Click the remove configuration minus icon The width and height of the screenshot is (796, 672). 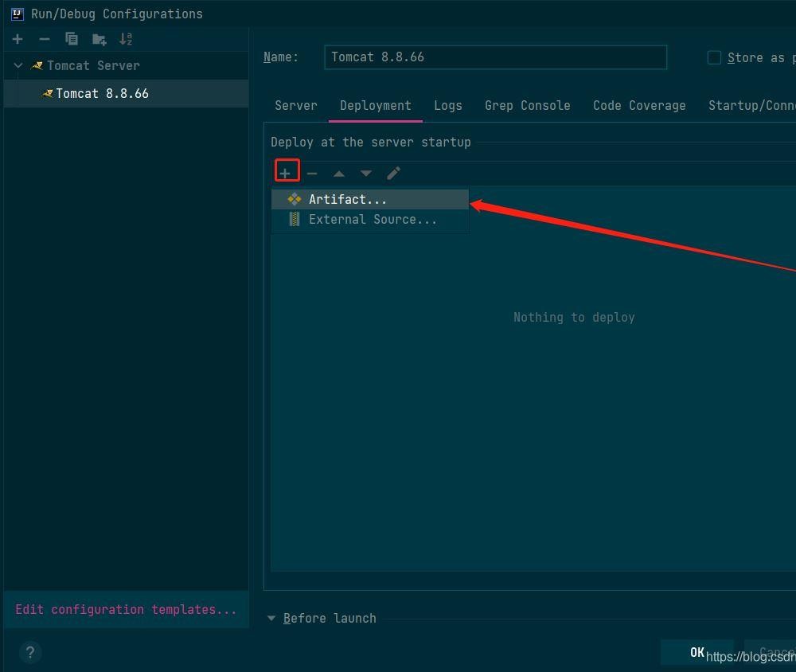45,39
